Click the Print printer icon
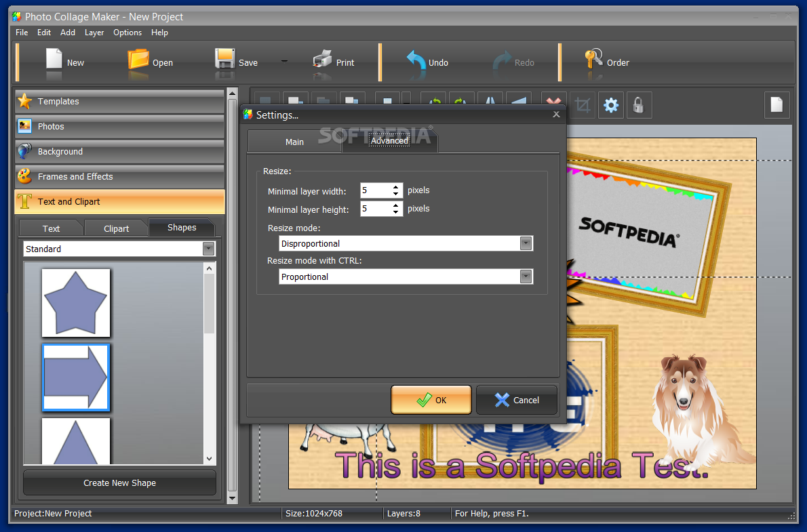Viewport: 807px width, 532px height. pos(322,59)
